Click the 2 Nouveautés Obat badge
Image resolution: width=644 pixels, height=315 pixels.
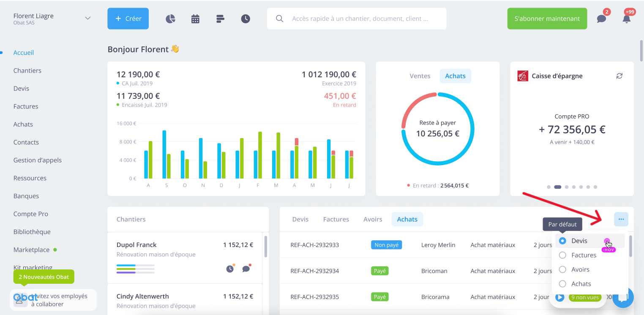pyautogui.click(x=44, y=277)
